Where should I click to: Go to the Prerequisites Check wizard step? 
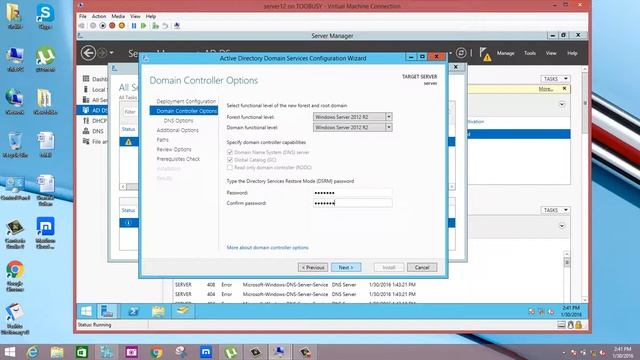coord(178,159)
